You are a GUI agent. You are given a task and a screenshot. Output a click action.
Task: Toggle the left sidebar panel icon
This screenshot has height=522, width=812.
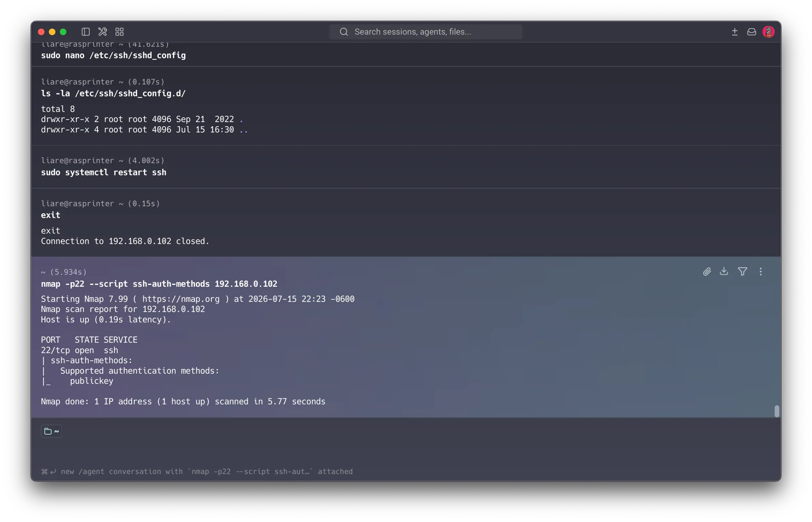(x=85, y=32)
